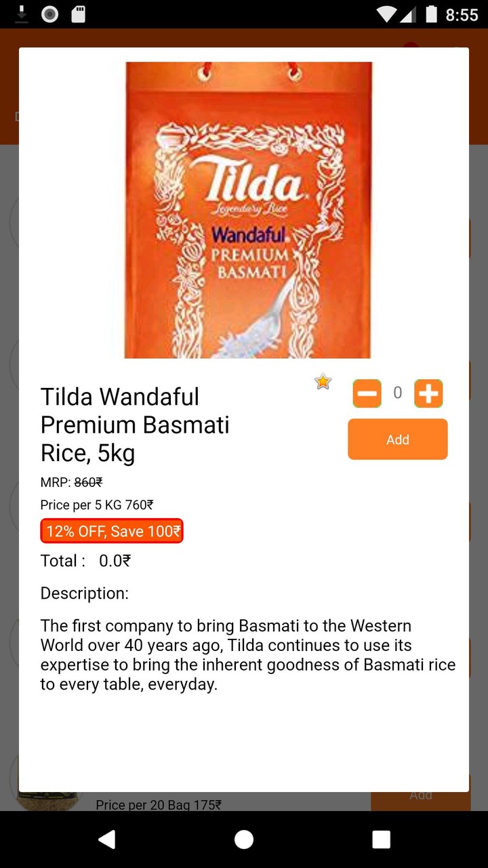Open recent apps with the square icon
The width and height of the screenshot is (488, 868).
(x=381, y=840)
